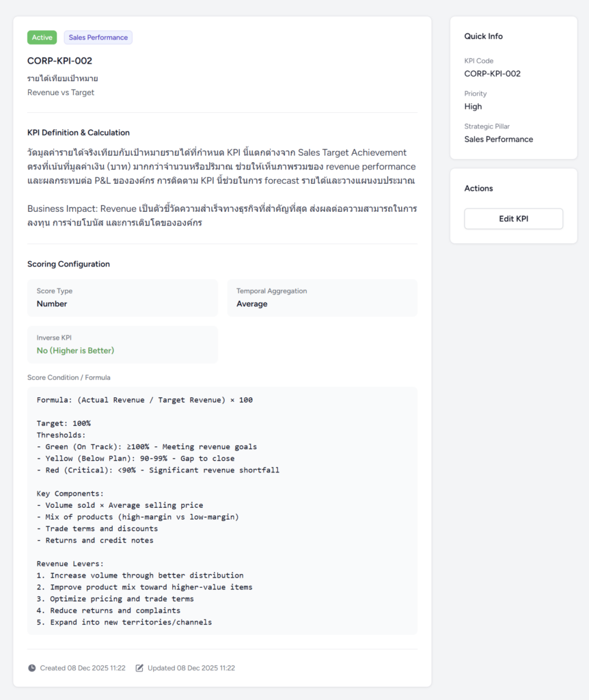
Task: Click the green Active status badge
Action: [42, 38]
